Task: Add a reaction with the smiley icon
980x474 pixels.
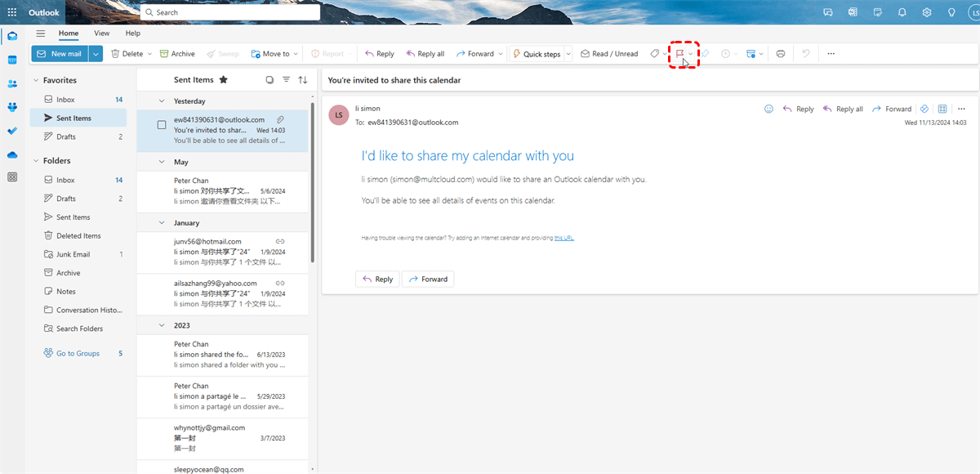Action: (x=768, y=109)
